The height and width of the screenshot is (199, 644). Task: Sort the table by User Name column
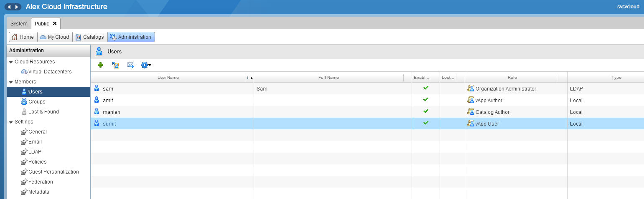[x=168, y=78]
